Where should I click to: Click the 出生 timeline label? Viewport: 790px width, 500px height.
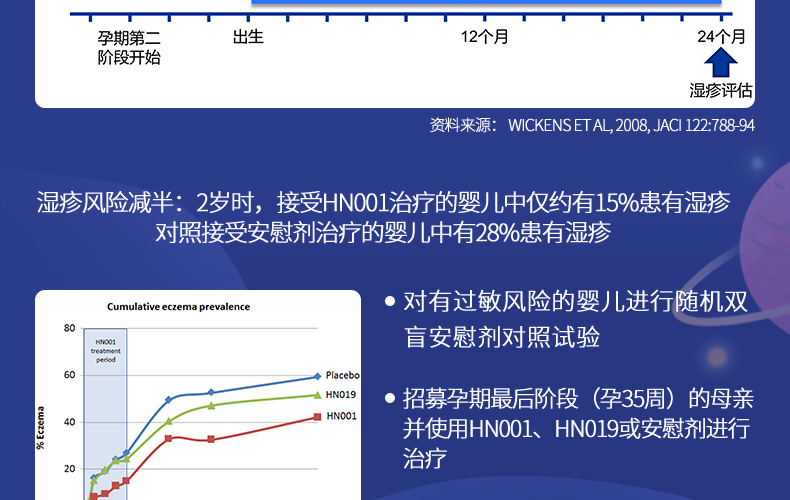coord(248,36)
